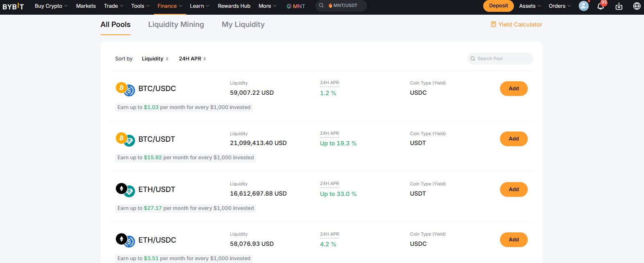Click the ETH/USDC coin pair icon

coord(125,240)
